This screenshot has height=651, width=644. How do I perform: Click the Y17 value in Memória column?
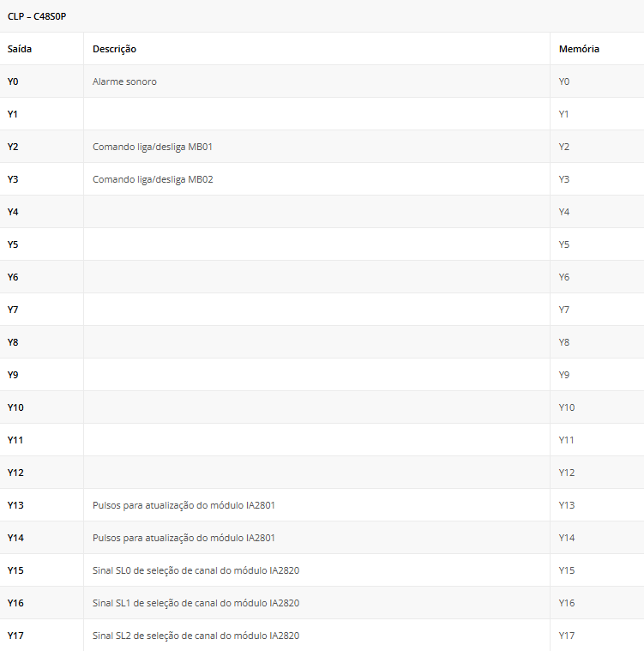click(x=567, y=636)
